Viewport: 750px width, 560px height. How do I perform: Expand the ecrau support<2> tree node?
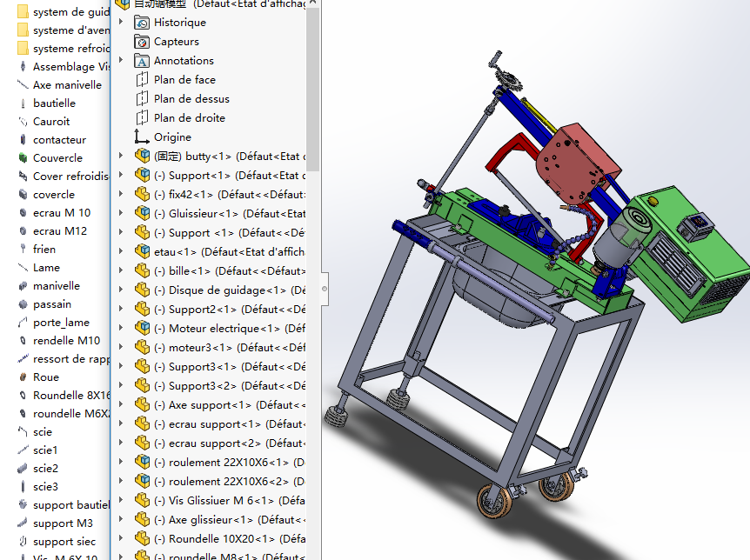click(x=121, y=443)
